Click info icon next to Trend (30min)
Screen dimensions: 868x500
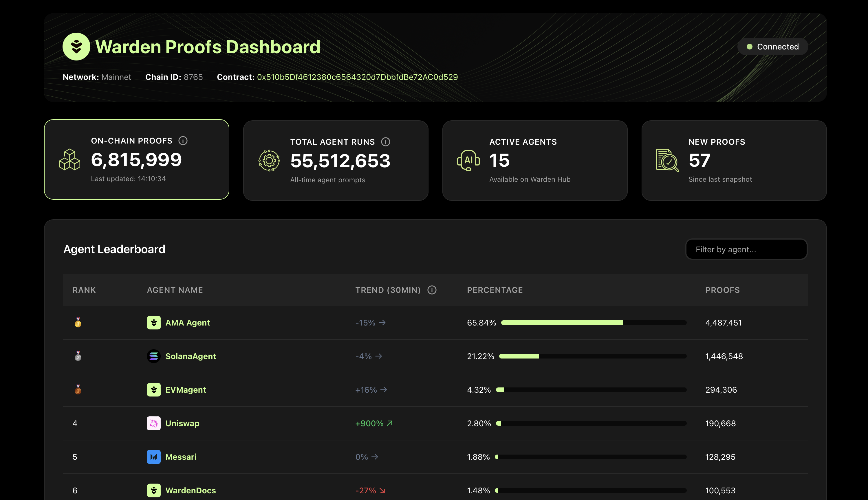tap(432, 290)
